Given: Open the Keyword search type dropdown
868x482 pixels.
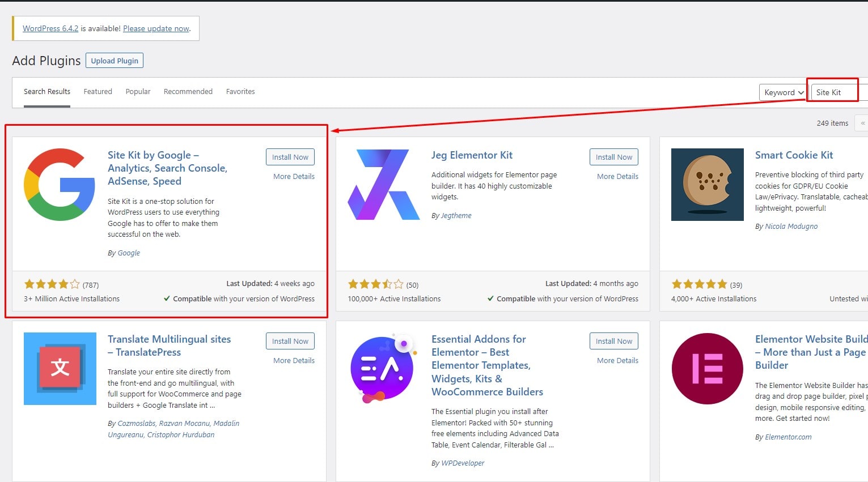Looking at the screenshot, I should tap(784, 92).
